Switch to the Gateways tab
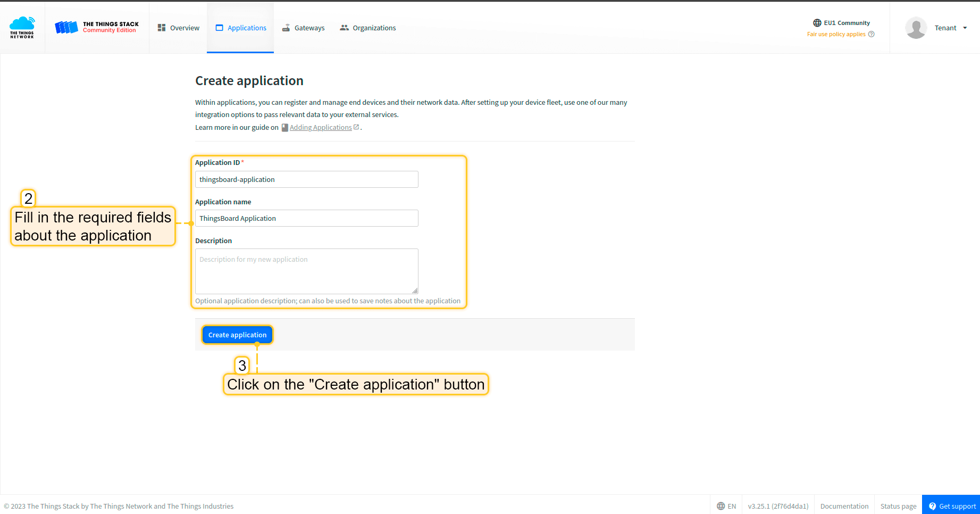980x514 pixels. point(303,28)
